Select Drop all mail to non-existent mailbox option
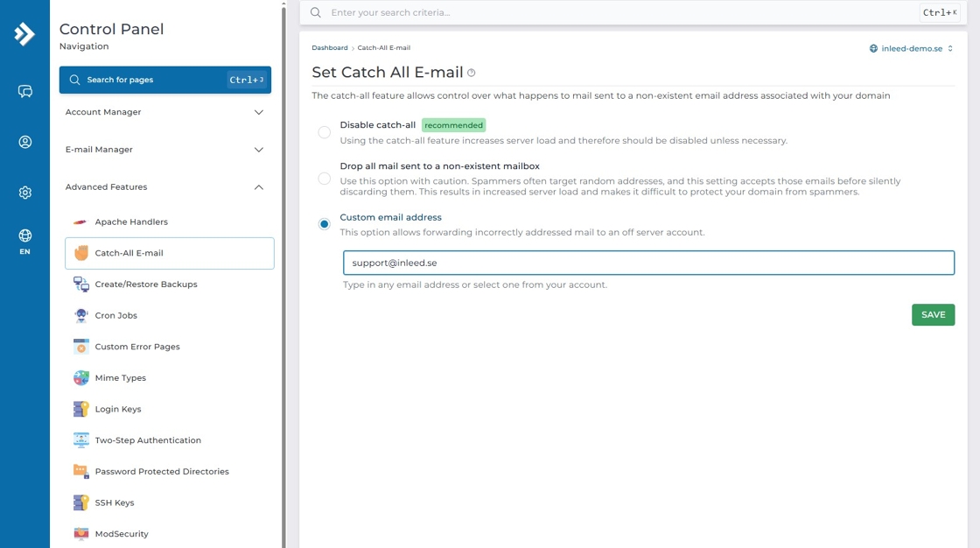This screenshot has width=980, height=548. [325, 179]
